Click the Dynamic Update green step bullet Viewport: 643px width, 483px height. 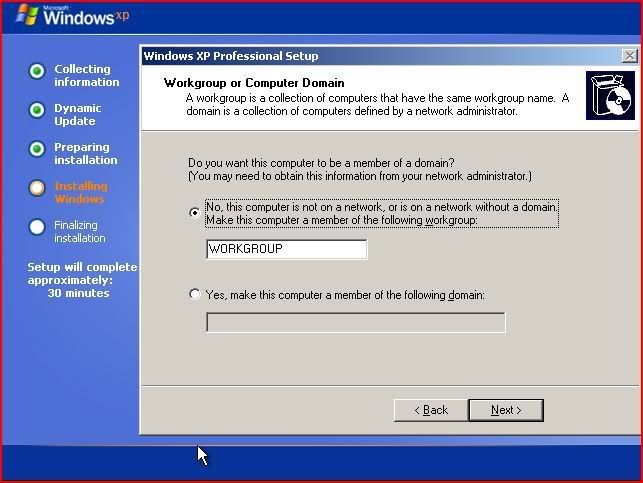click(37, 110)
